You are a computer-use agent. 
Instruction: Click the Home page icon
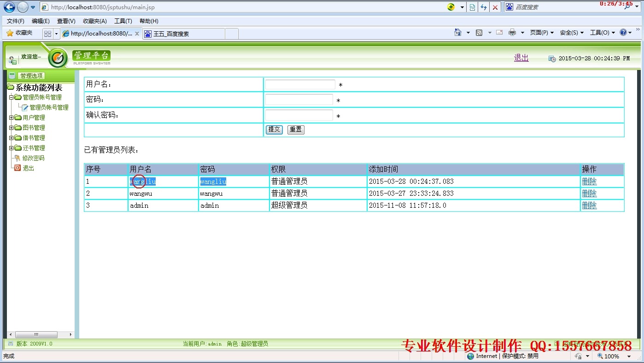tap(458, 32)
